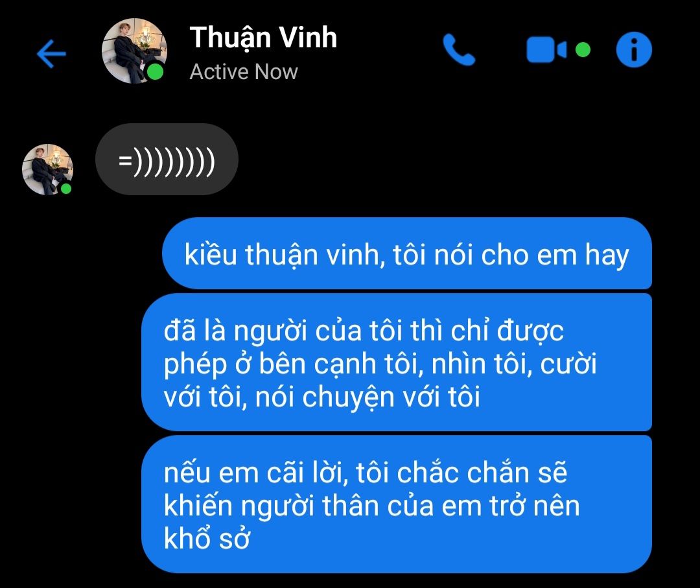
Task: Click the green dot beside the video icon
Action: tap(583, 49)
